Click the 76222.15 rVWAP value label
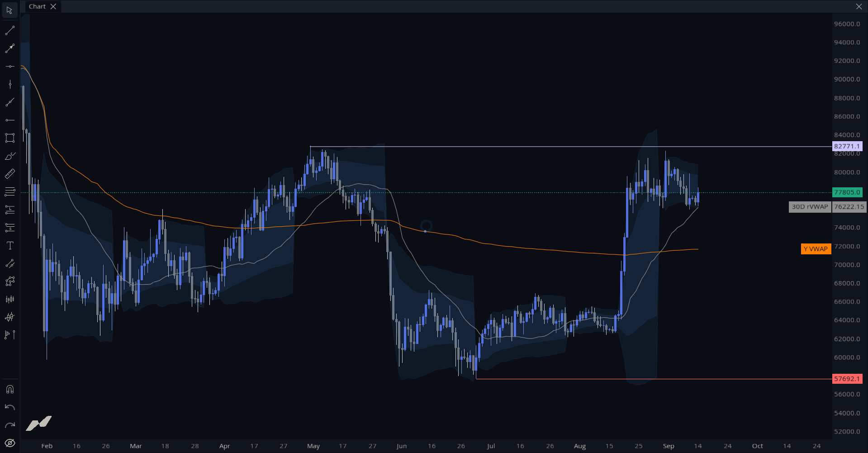 coord(849,207)
